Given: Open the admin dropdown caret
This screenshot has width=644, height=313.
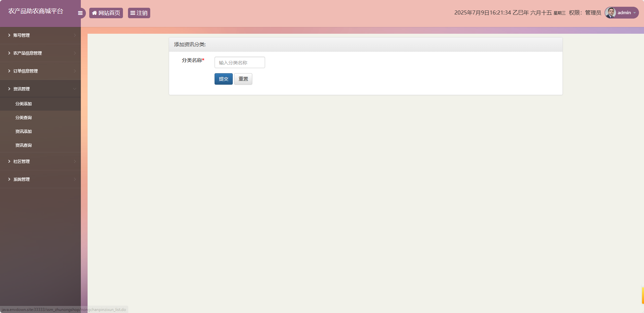Looking at the screenshot, I should (x=635, y=13).
